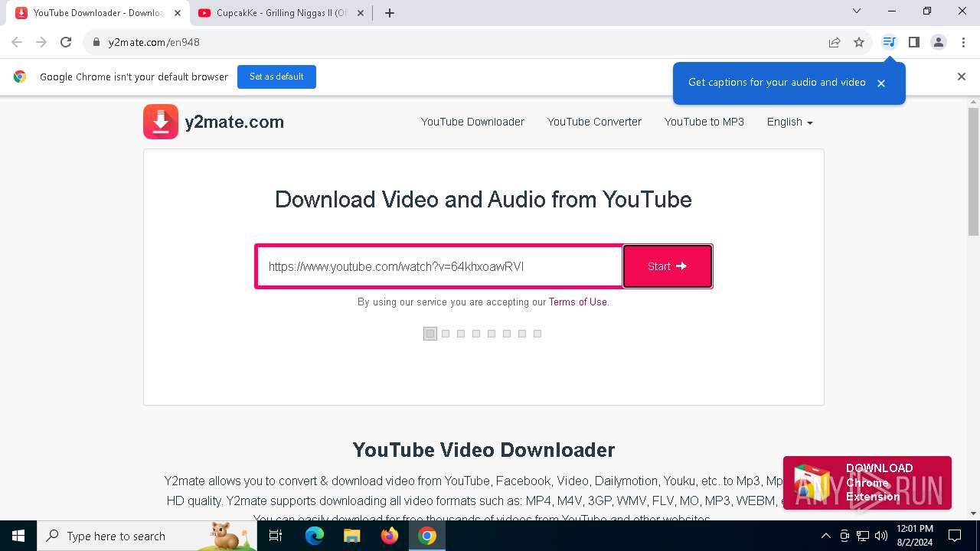980x551 pixels.
Task: Click the Download Chrome Extension banner
Action: 867,483
